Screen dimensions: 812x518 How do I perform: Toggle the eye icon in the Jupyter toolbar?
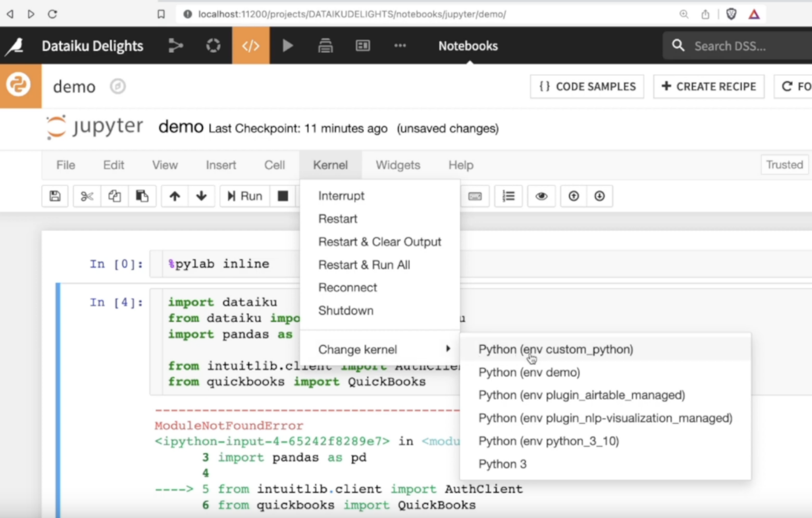[x=541, y=196]
